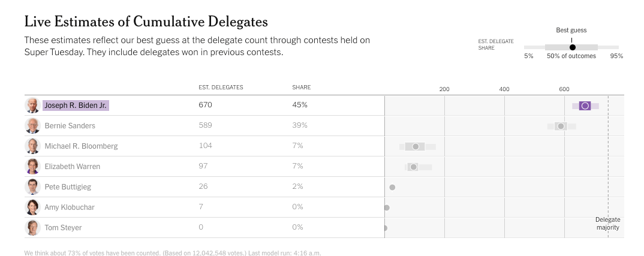This screenshot has height=256, width=644.
Task: Click Tom Steyer's portrait photo
Action: [32, 228]
